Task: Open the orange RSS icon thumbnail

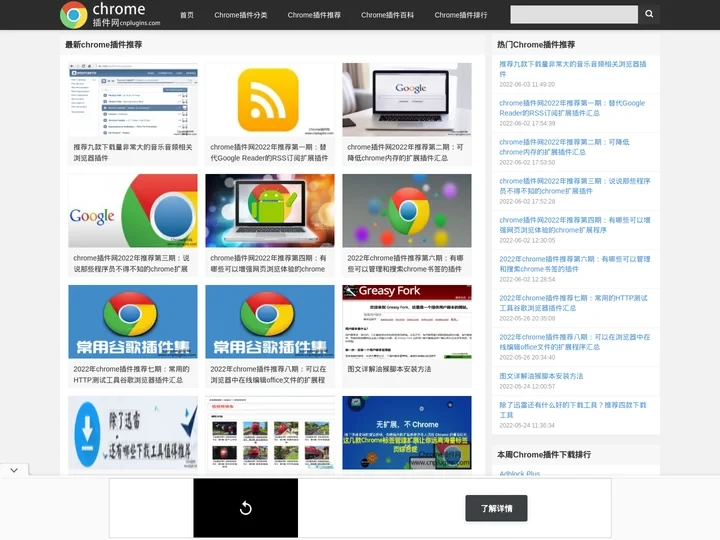Action: (x=270, y=99)
